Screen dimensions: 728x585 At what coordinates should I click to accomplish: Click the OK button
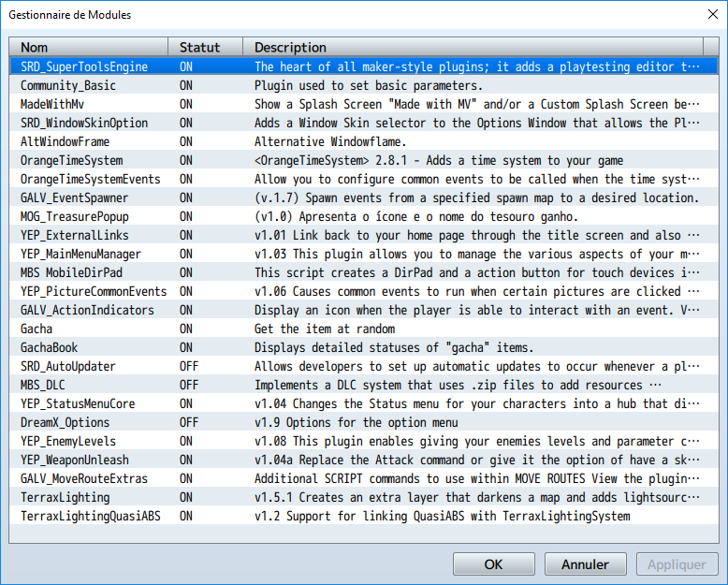pos(493,564)
